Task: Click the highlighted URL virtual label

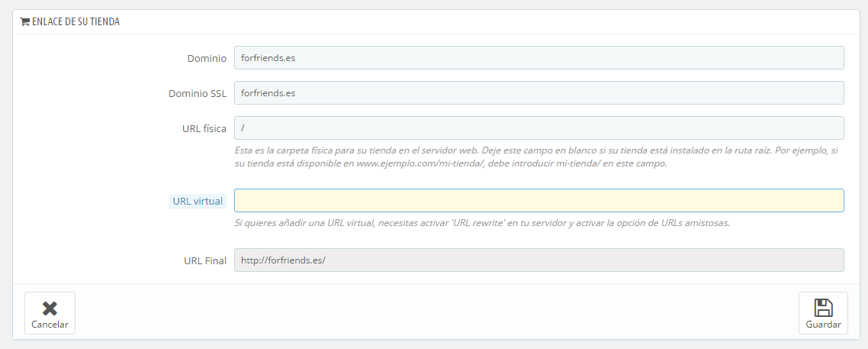Action: pyautogui.click(x=198, y=202)
